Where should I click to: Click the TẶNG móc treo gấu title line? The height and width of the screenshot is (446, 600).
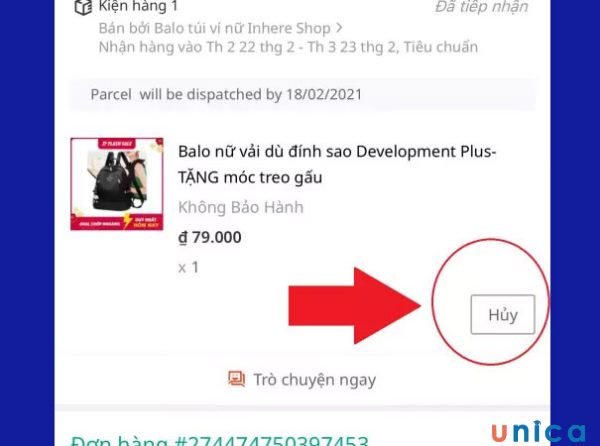250,177
